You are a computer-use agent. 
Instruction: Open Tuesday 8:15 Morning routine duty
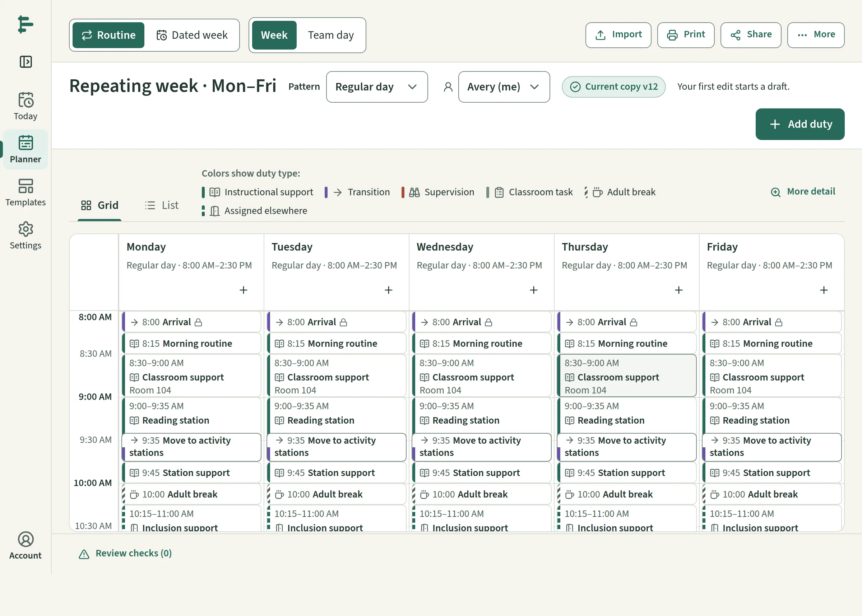pyautogui.click(x=336, y=344)
